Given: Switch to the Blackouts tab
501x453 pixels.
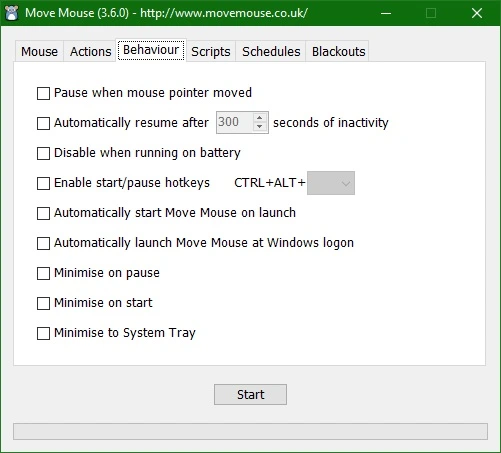Looking at the screenshot, I should [338, 52].
